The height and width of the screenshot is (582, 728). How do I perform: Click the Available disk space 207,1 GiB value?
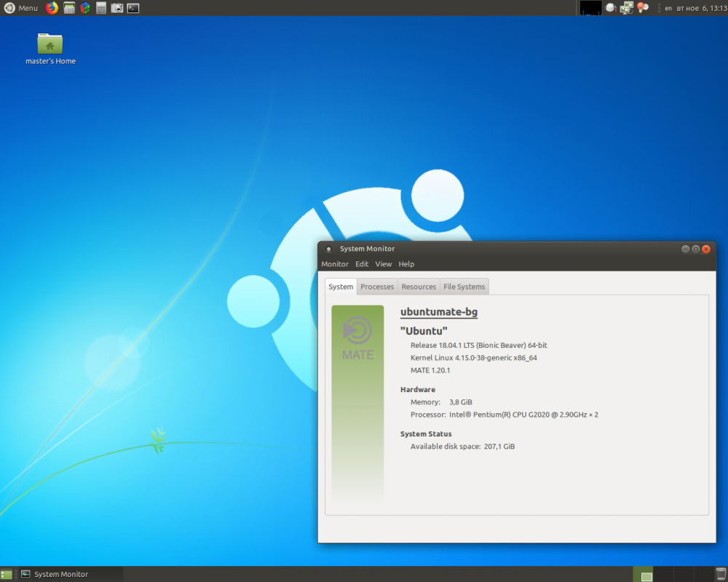pyautogui.click(x=499, y=447)
